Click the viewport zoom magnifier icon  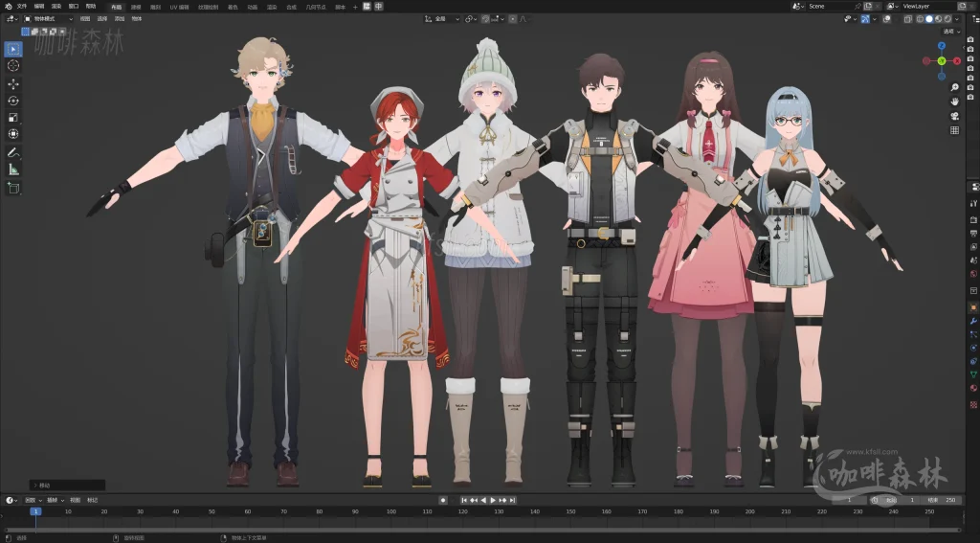(x=954, y=87)
